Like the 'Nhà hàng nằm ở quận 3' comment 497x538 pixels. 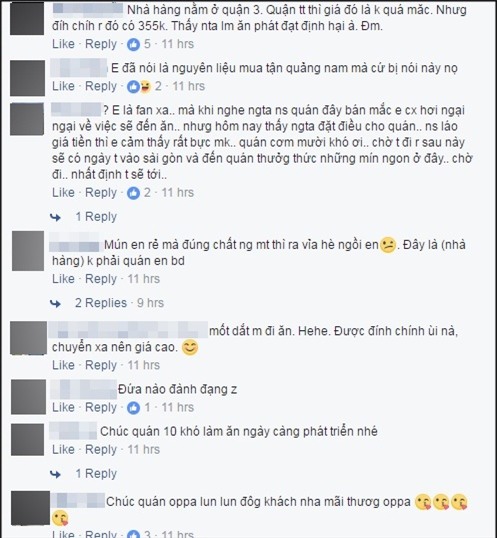(x=63, y=44)
